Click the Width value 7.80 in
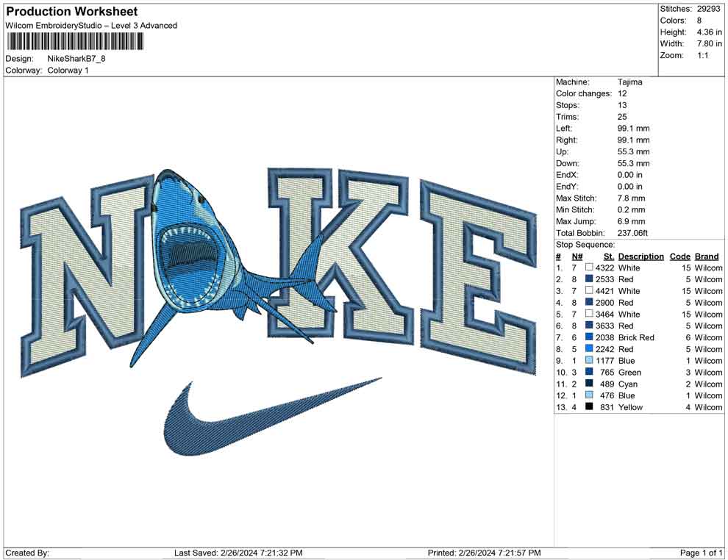The width and height of the screenshot is (728, 560). click(709, 43)
